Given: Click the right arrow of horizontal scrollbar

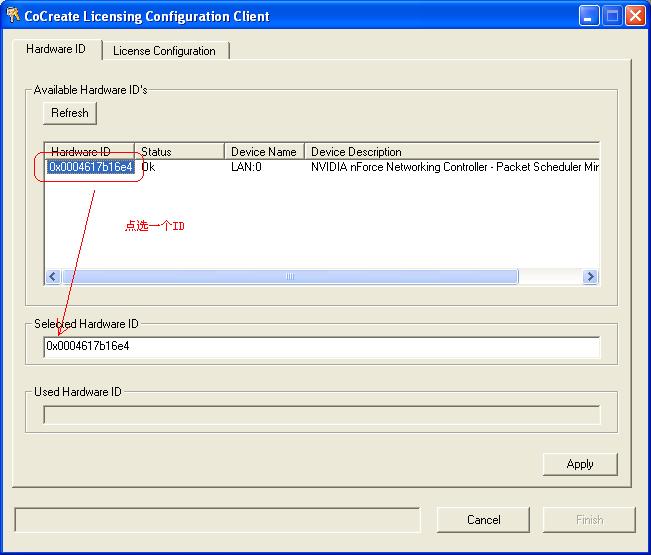Looking at the screenshot, I should (590, 276).
